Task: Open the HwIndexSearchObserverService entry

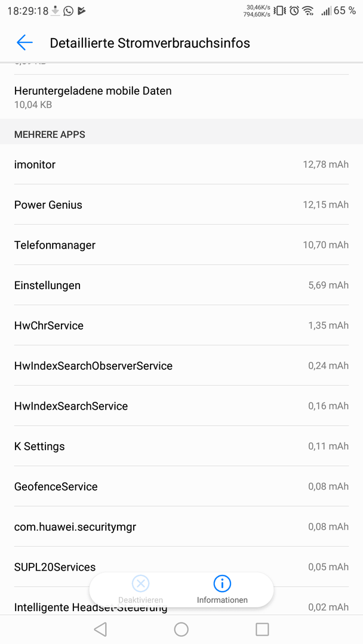Action: (181, 366)
